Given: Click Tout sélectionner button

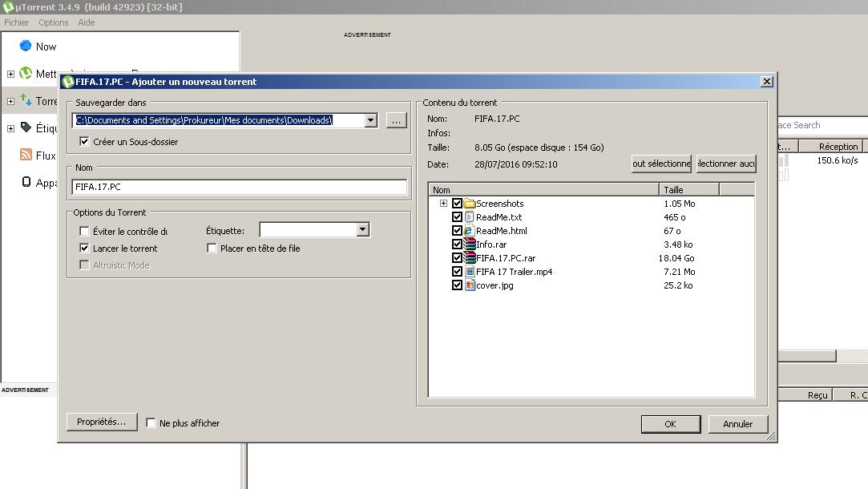Looking at the screenshot, I should [x=661, y=164].
